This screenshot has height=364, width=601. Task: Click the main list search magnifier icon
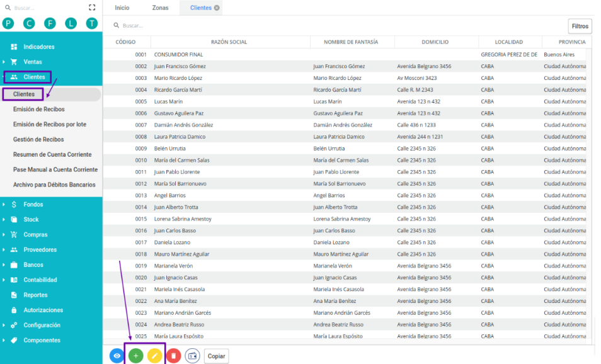(116, 25)
